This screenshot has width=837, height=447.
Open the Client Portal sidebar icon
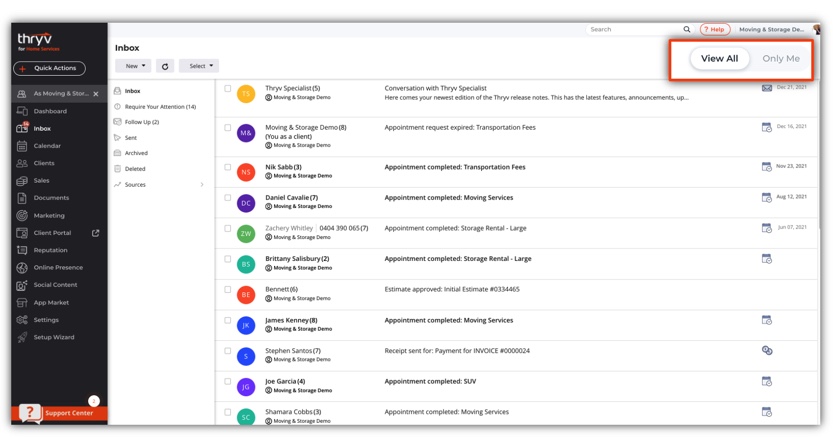click(22, 233)
